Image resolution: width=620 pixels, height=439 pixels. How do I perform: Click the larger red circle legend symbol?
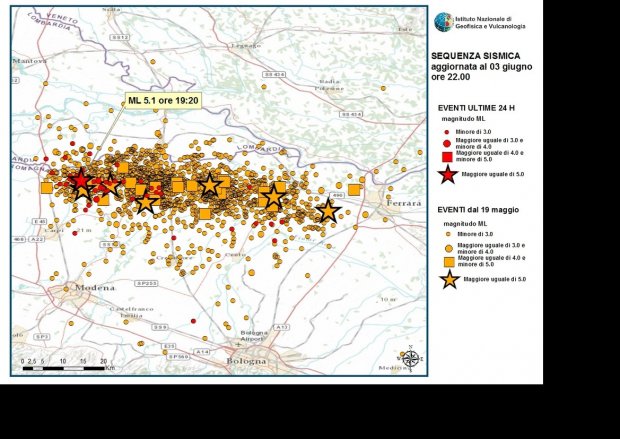pos(447,143)
